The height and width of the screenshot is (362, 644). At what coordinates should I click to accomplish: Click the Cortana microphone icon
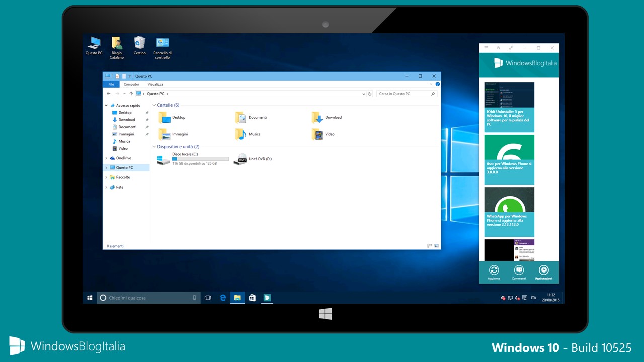(x=194, y=298)
